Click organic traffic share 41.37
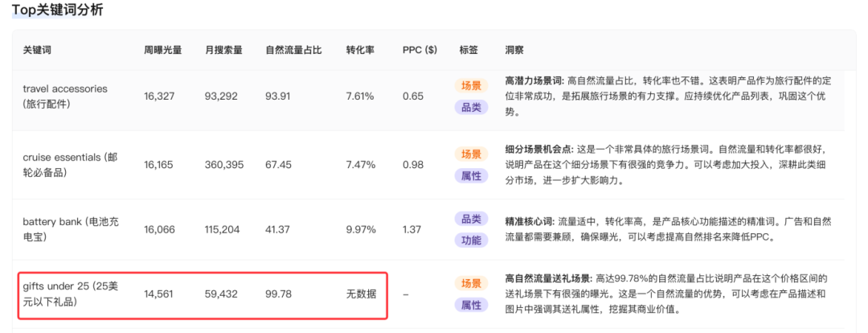 pyautogui.click(x=277, y=229)
